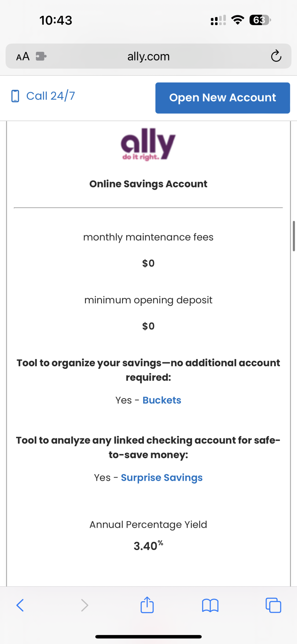Click the page scrollbar indicator
The height and width of the screenshot is (644, 297).
(x=293, y=236)
